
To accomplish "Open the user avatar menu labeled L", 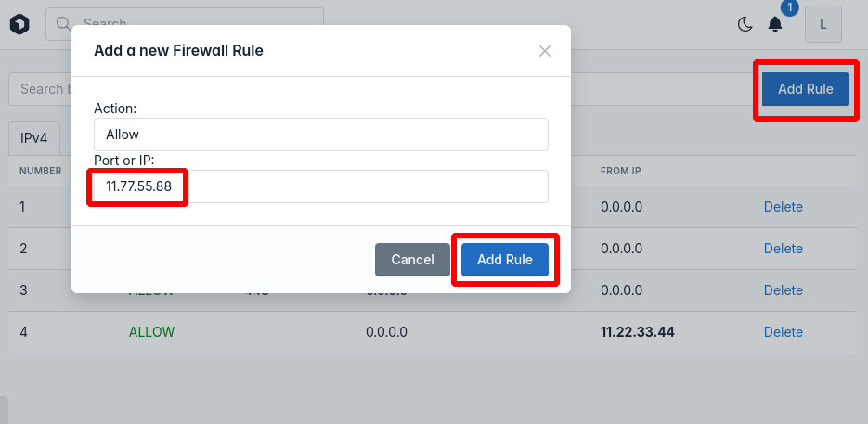I will [823, 24].
